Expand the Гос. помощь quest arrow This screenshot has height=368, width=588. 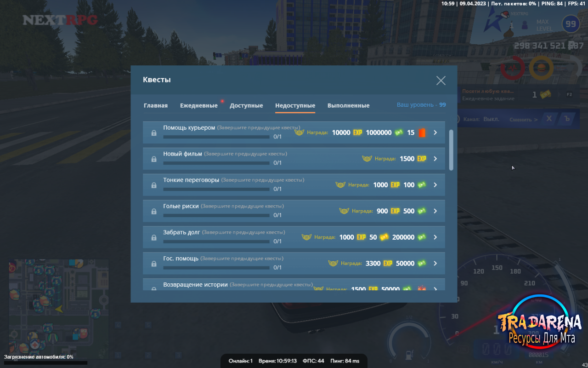435,264
